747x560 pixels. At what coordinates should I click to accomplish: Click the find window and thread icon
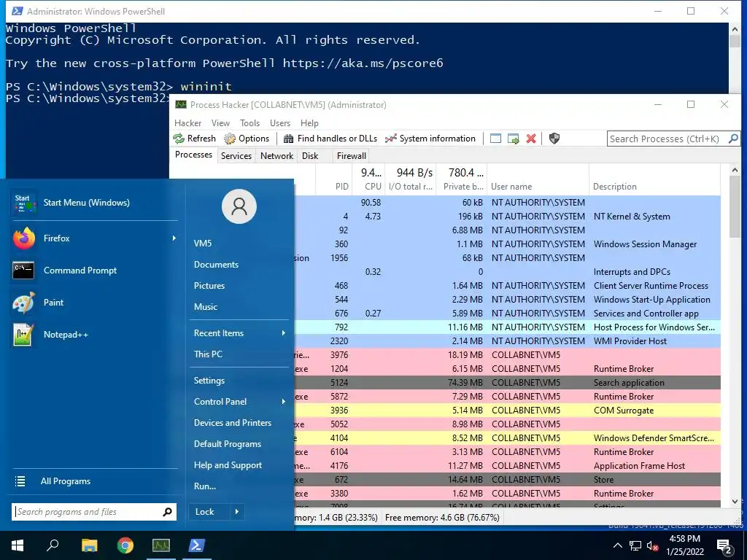point(513,139)
